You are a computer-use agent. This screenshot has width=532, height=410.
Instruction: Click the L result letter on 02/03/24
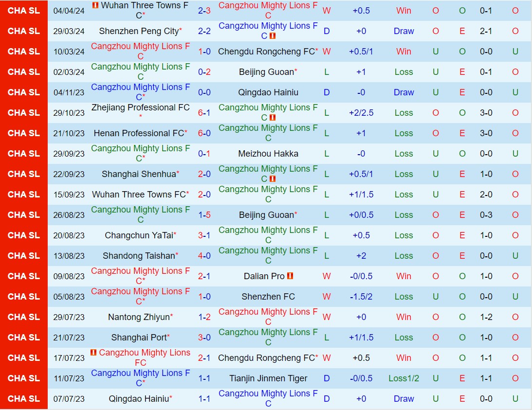coord(327,72)
